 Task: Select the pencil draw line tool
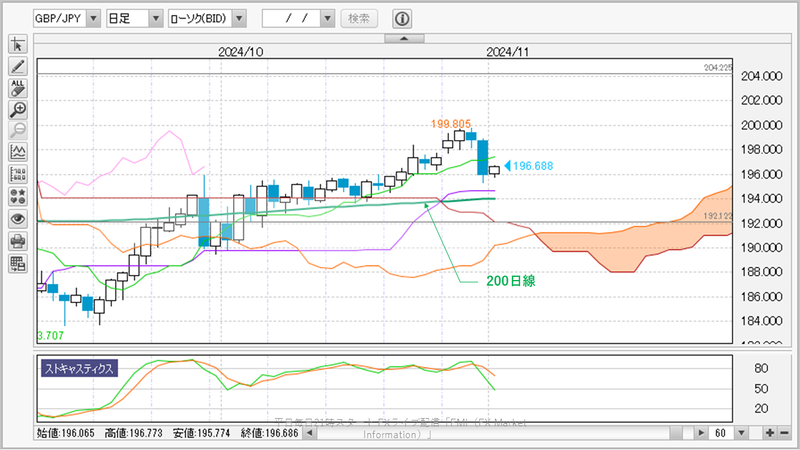[x=18, y=66]
